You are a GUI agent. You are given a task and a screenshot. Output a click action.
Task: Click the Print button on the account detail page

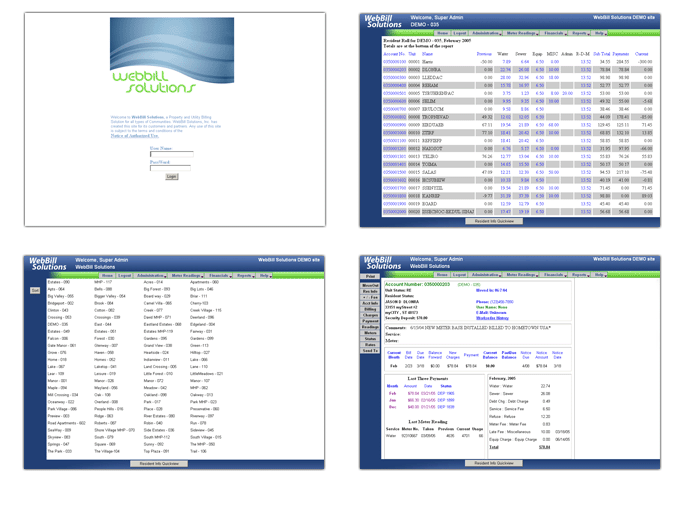(370, 276)
